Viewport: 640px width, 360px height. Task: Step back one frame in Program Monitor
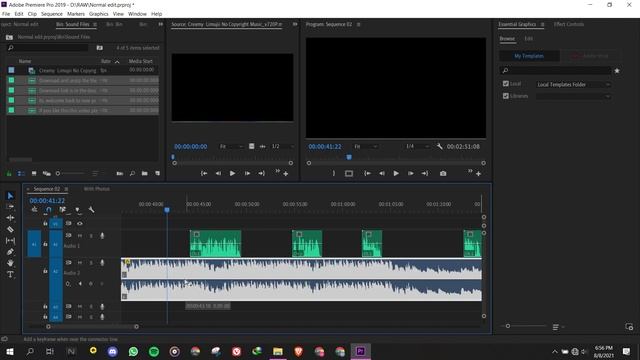[x=382, y=173]
